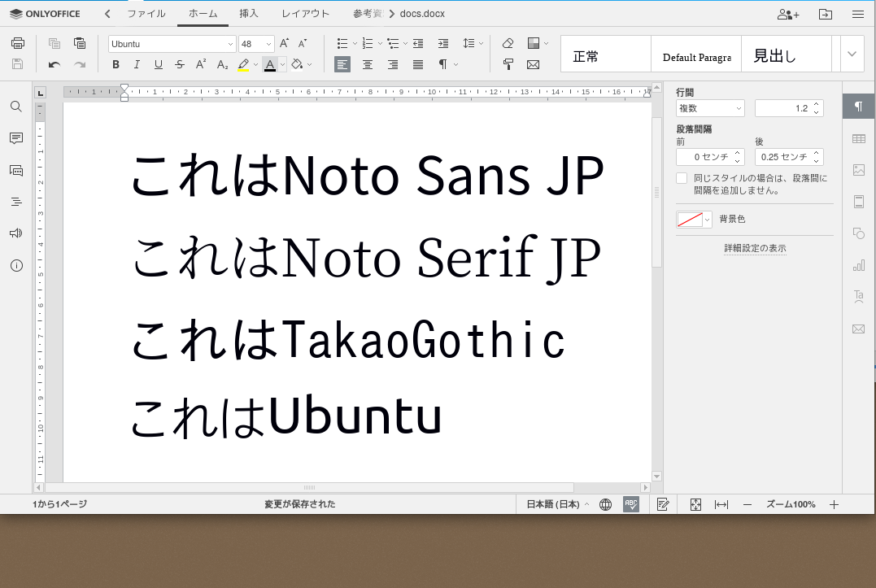Click the print icon
The width and height of the screenshot is (876, 588).
click(x=18, y=43)
